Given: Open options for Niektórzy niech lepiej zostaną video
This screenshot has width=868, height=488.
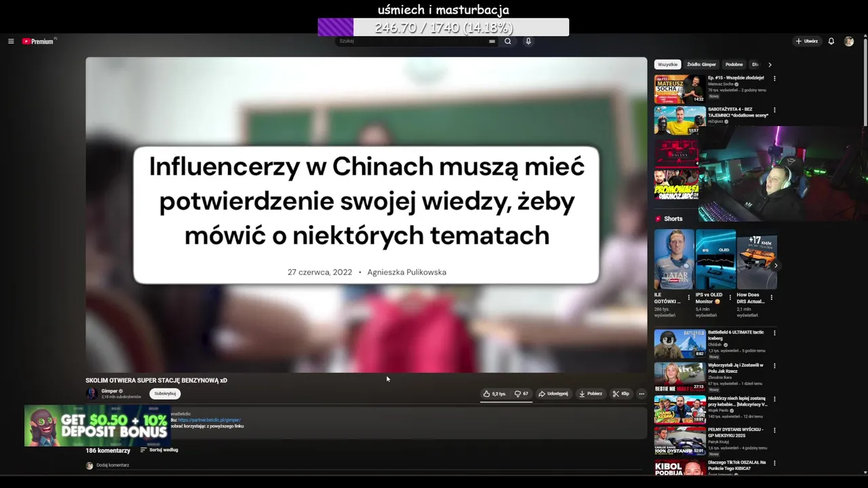Looking at the screenshot, I should (x=774, y=399).
